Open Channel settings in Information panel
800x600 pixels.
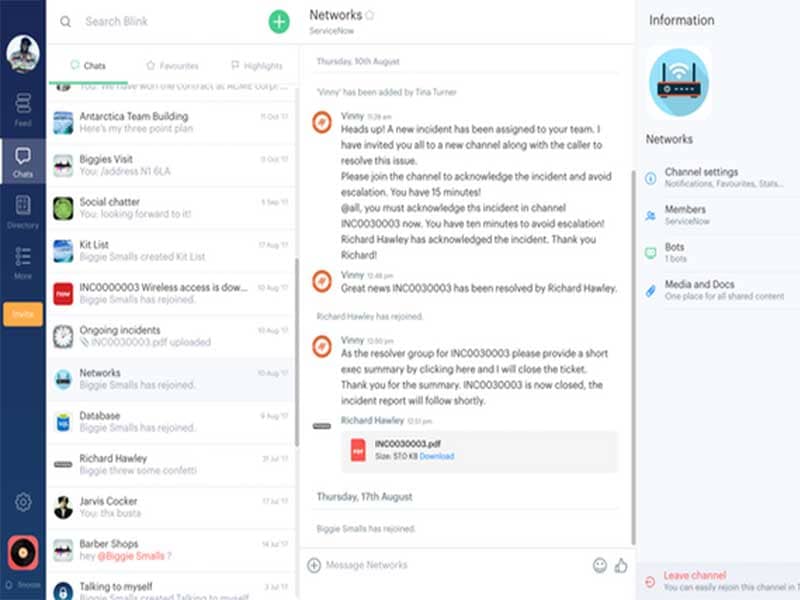(720, 177)
